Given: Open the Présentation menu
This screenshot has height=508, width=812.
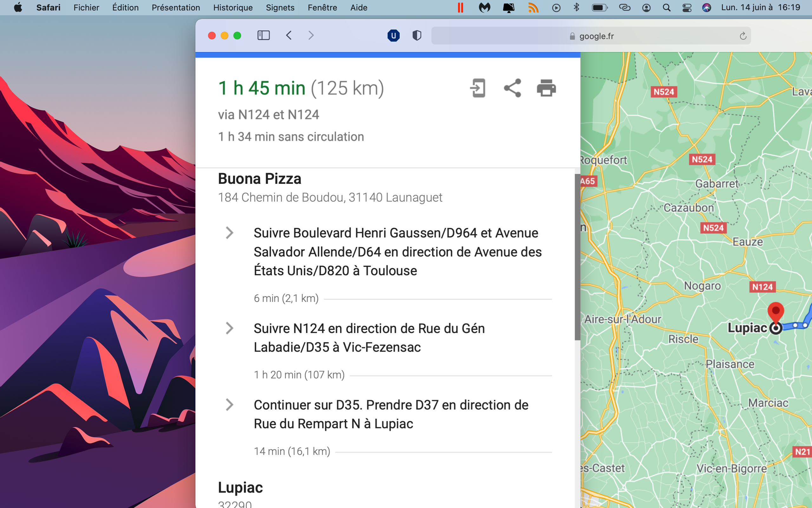Looking at the screenshot, I should [176, 7].
